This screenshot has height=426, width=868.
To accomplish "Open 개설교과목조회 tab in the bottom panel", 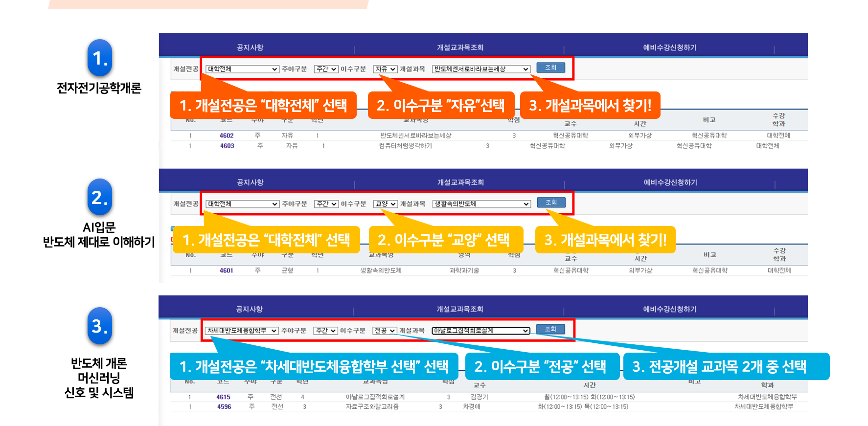I will [x=460, y=309].
